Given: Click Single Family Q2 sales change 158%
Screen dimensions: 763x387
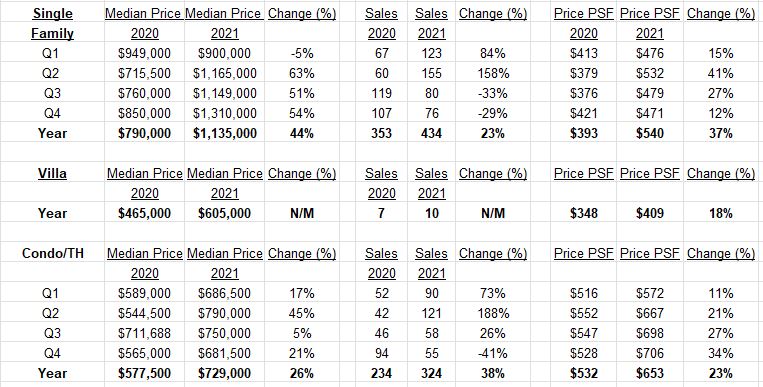Looking at the screenshot, I should click(x=492, y=73).
